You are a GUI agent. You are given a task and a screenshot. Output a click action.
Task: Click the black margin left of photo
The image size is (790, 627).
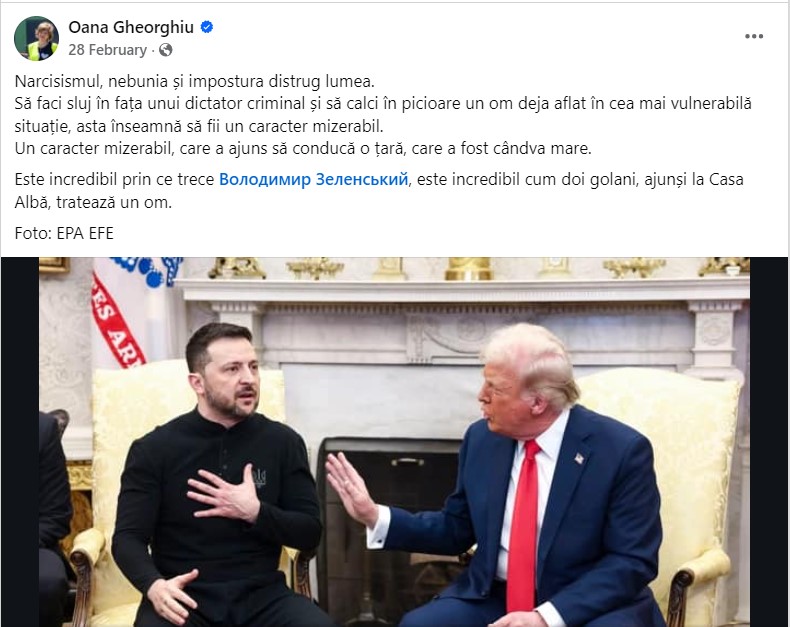click(20, 442)
